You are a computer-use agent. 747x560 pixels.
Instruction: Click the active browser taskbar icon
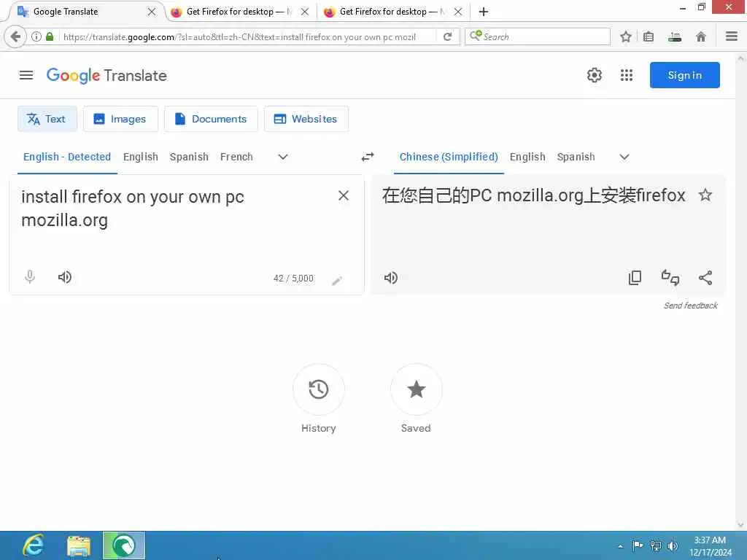pyautogui.click(x=124, y=545)
